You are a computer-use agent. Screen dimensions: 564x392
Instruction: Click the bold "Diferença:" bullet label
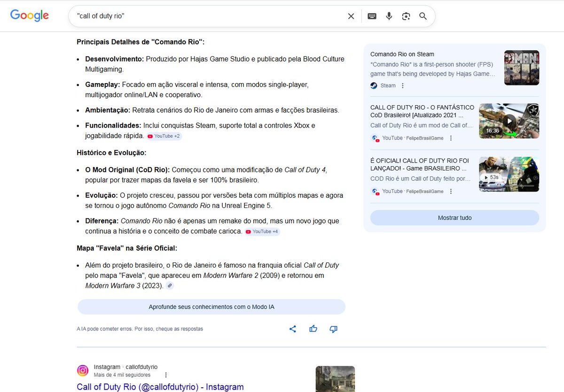[102, 221]
